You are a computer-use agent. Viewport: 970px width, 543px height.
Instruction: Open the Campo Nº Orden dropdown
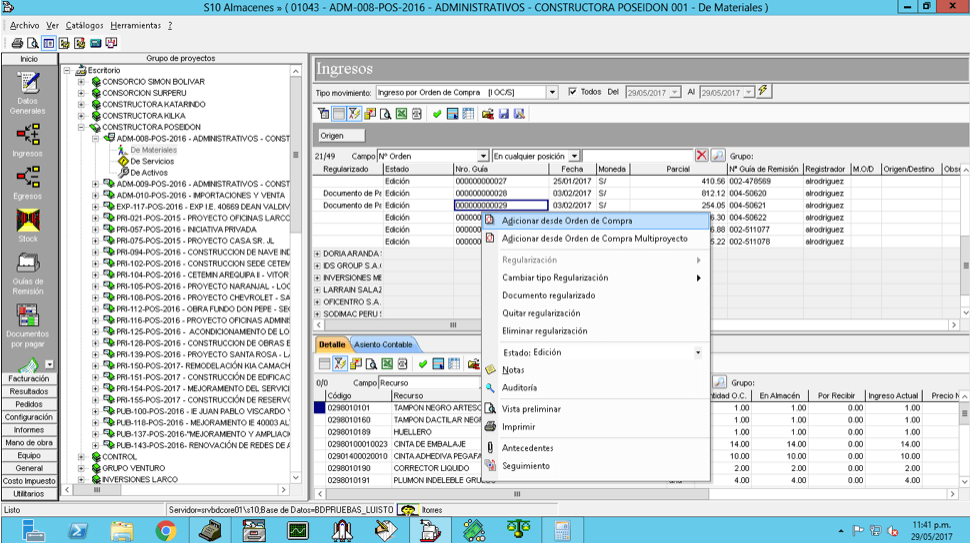(x=483, y=156)
